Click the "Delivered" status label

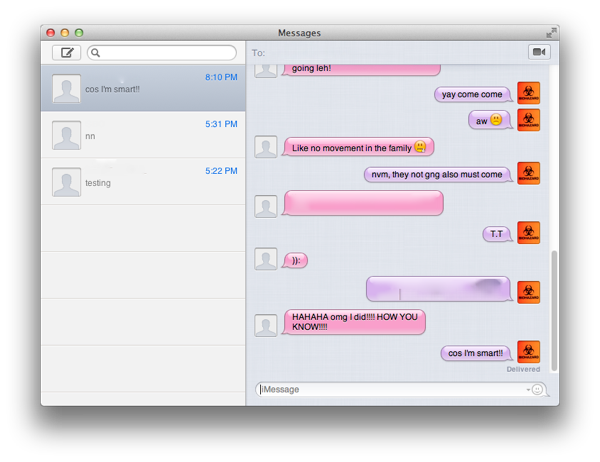point(523,369)
